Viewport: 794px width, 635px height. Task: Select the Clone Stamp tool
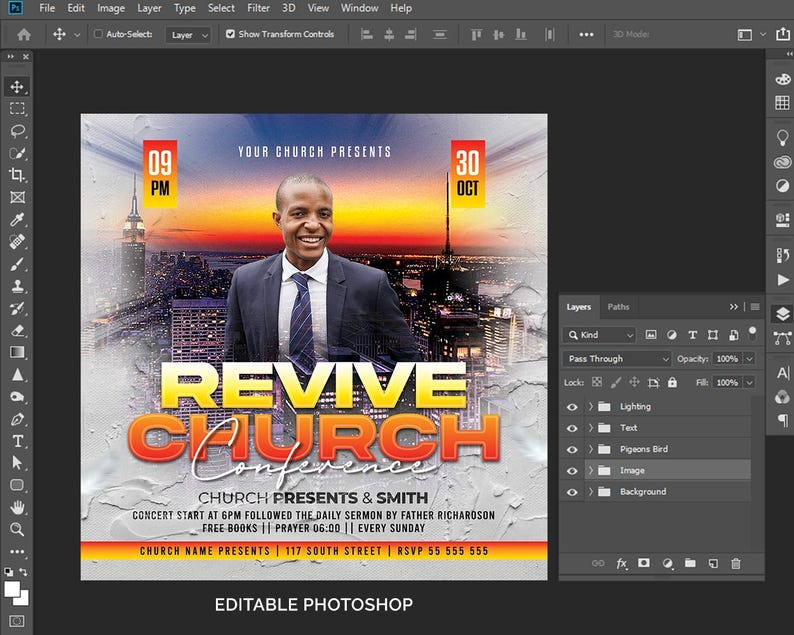pyautogui.click(x=18, y=286)
